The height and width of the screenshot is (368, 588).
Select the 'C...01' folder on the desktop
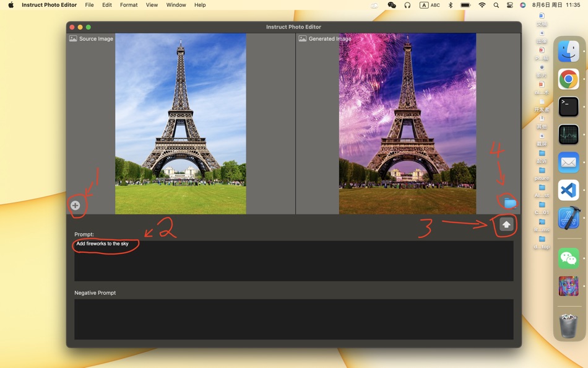click(542, 208)
